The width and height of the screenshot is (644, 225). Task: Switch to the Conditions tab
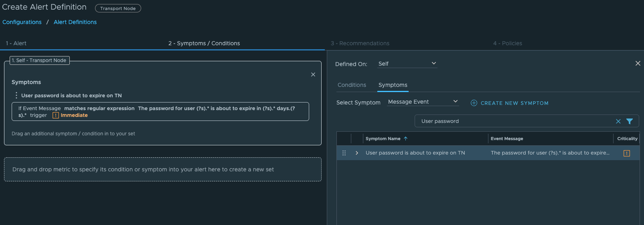352,85
